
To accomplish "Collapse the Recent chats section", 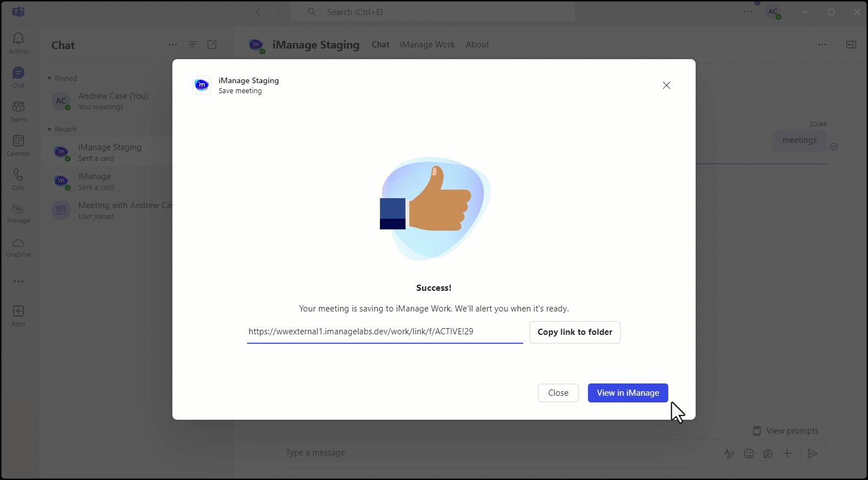I will 51,129.
